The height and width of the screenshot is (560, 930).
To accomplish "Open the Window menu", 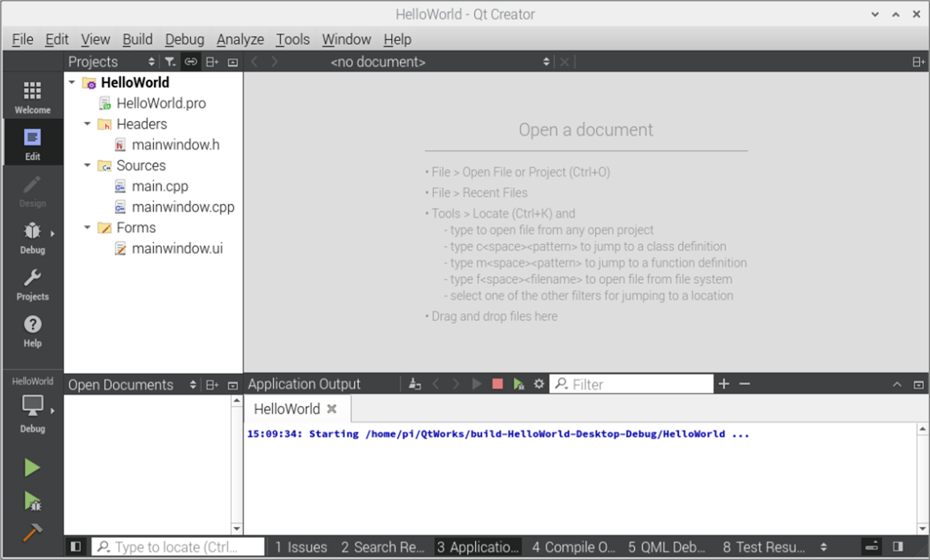I will 346,40.
